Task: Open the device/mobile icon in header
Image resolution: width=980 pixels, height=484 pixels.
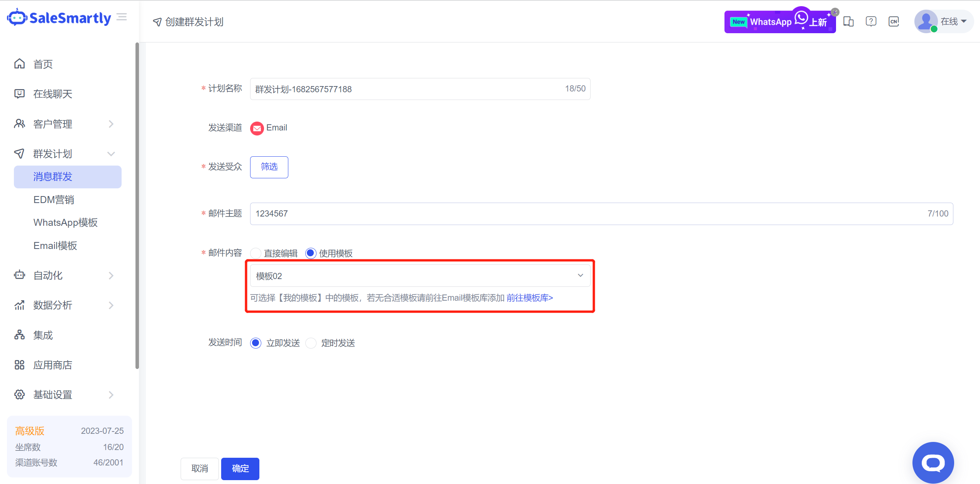Action: 848,22
